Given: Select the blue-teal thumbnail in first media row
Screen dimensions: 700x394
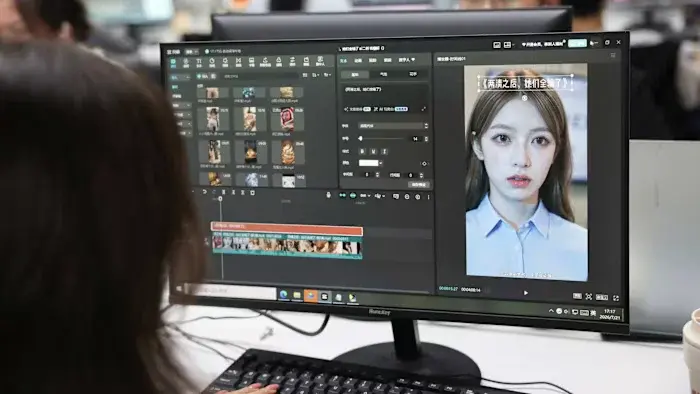Looking at the screenshot, I should (249, 92).
